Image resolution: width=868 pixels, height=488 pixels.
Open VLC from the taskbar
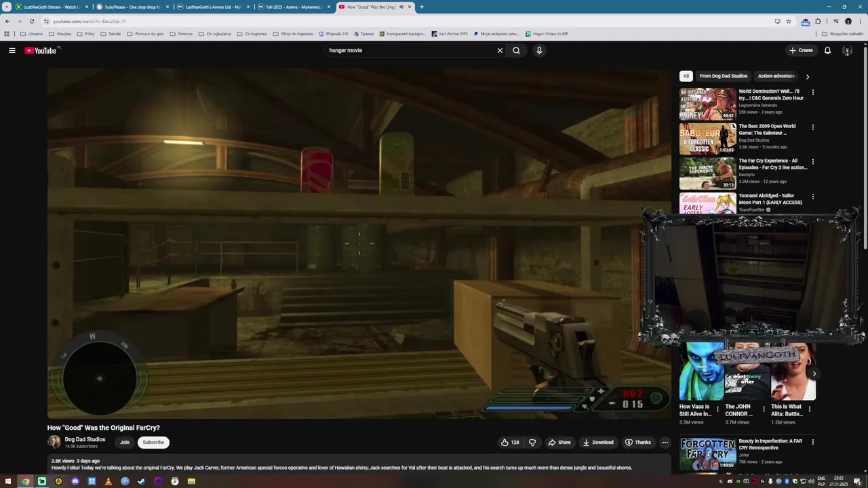[x=108, y=481]
